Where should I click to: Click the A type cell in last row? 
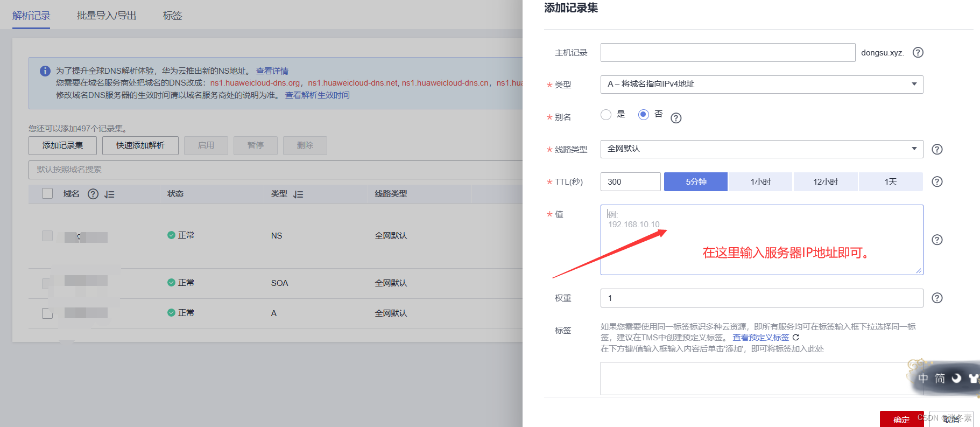[x=274, y=313]
